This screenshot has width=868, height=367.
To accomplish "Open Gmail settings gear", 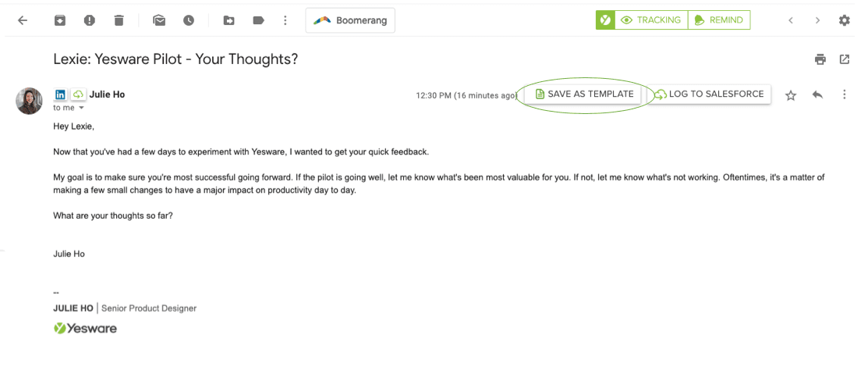I will (x=844, y=20).
